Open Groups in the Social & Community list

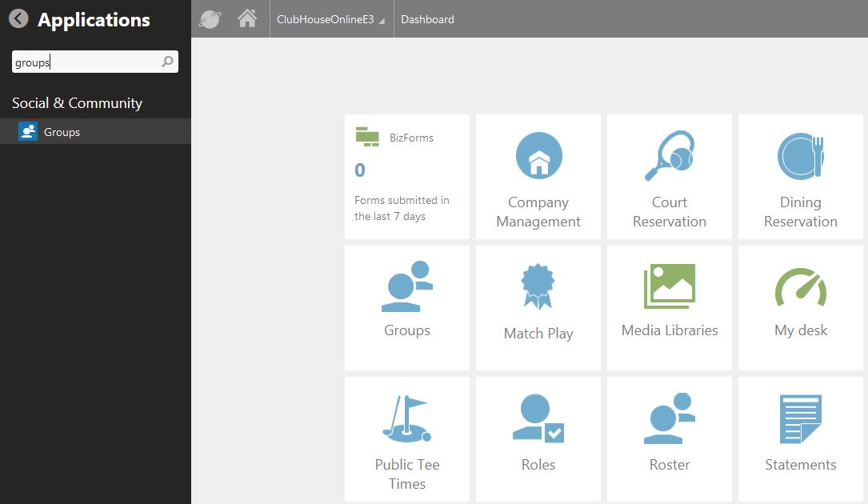(62, 132)
